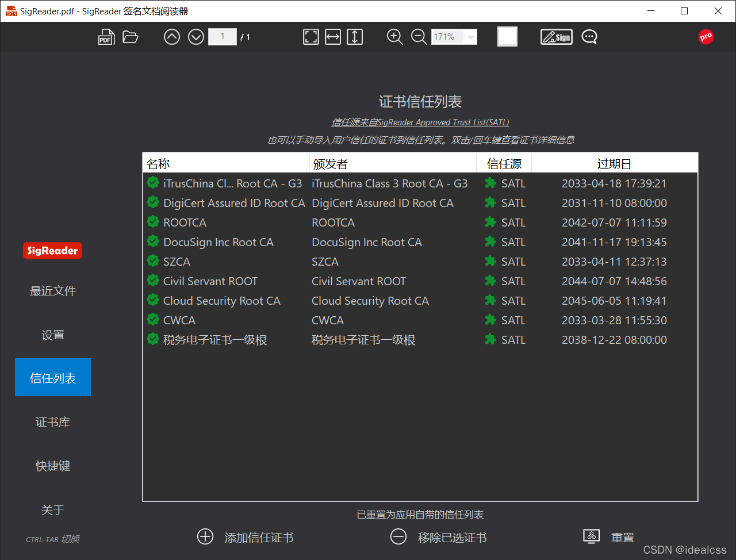Open the comment bubble icon
This screenshot has width=736, height=560.
pyautogui.click(x=589, y=37)
